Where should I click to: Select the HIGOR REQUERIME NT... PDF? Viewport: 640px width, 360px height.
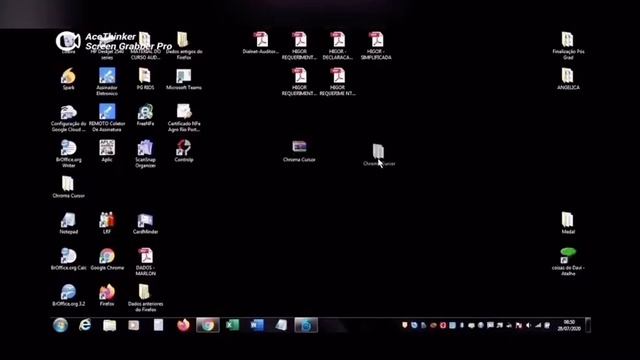pos(337,81)
